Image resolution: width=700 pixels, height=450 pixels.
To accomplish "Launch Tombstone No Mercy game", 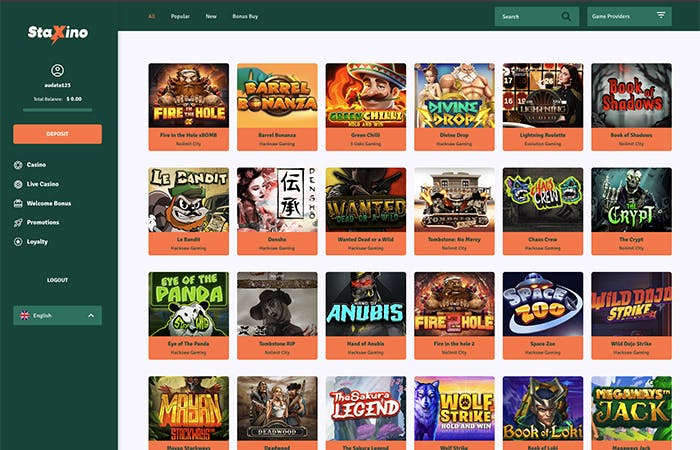I will (454, 211).
